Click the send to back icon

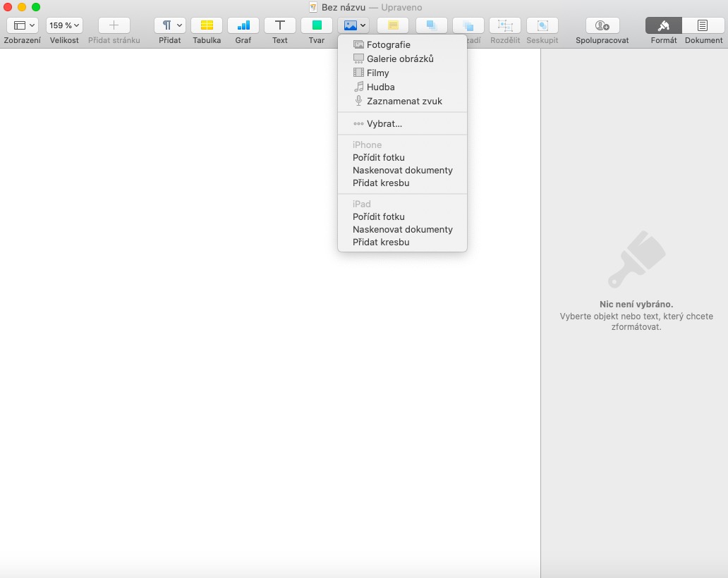pyautogui.click(x=468, y=25)
